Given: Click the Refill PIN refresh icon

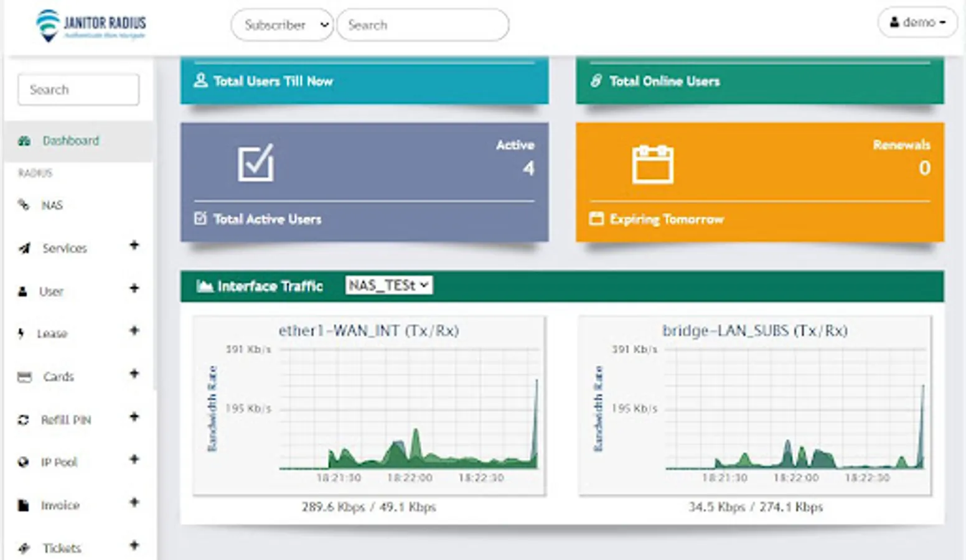Looking at the screenshot, I should (24, 420).
